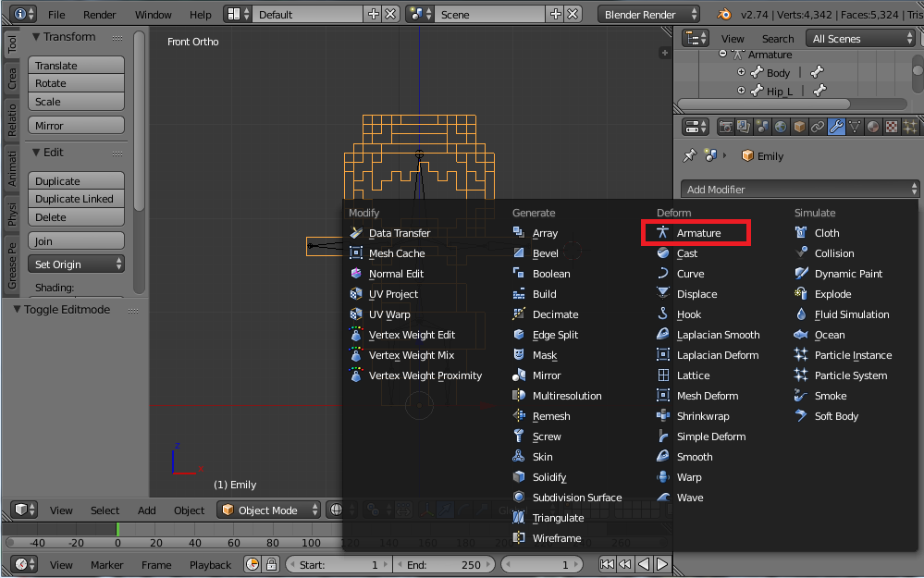Open the Render menu in top bar

pos(99,15)
